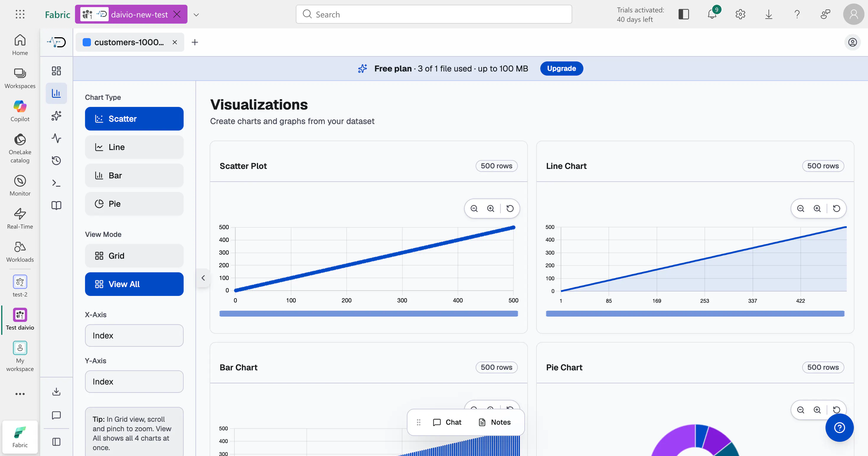Image resolution: width=868 pixels, height=456 pixels.
Task: Reset zoom on the Line Chart
Action: point(837,208)
